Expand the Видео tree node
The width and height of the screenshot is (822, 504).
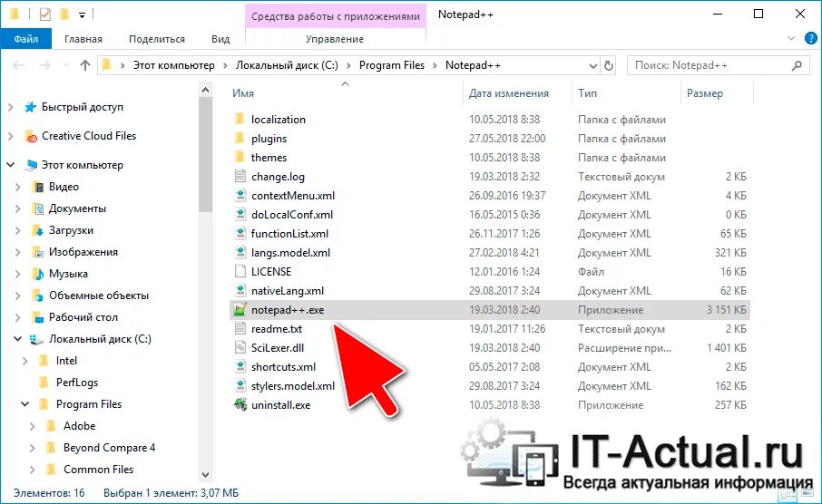point(18,187)
